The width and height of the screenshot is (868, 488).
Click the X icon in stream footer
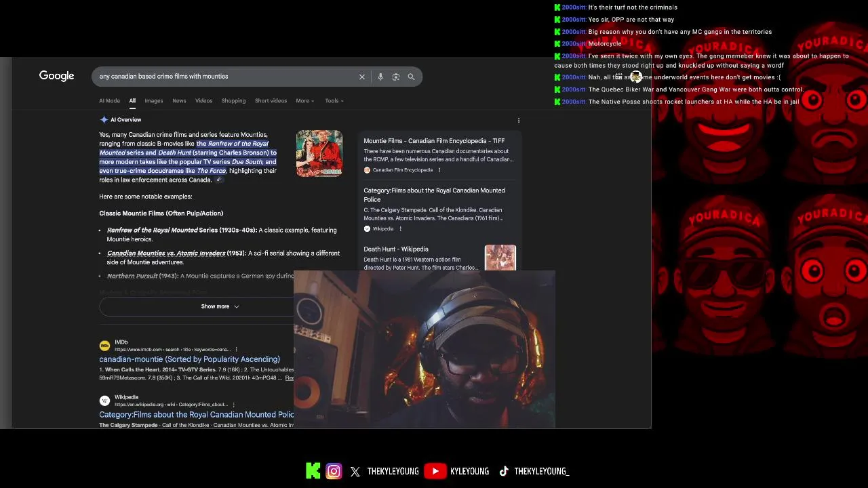point(355,472)
